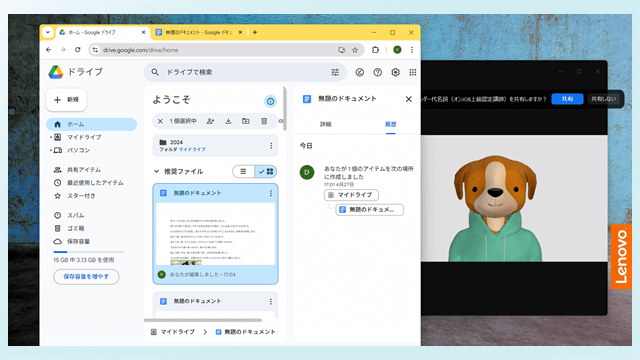Image resolution: width=640 pixels, height=360 pixels.
Task: Click 共有しない in the dark window
Action: tap(604, 99)
